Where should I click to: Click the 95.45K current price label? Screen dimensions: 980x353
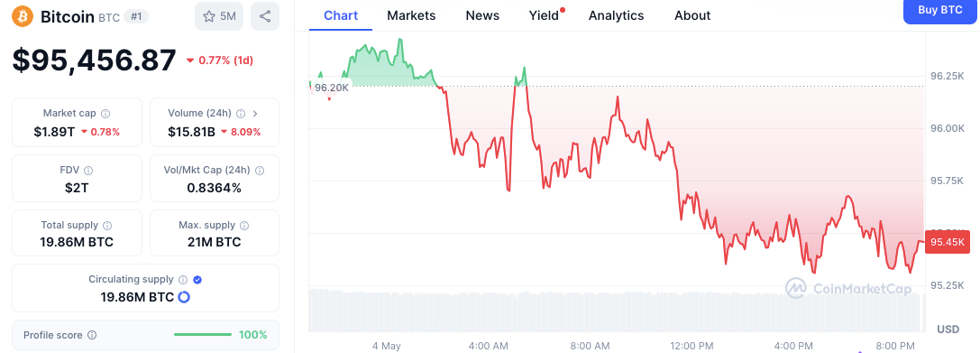point(947,242)
